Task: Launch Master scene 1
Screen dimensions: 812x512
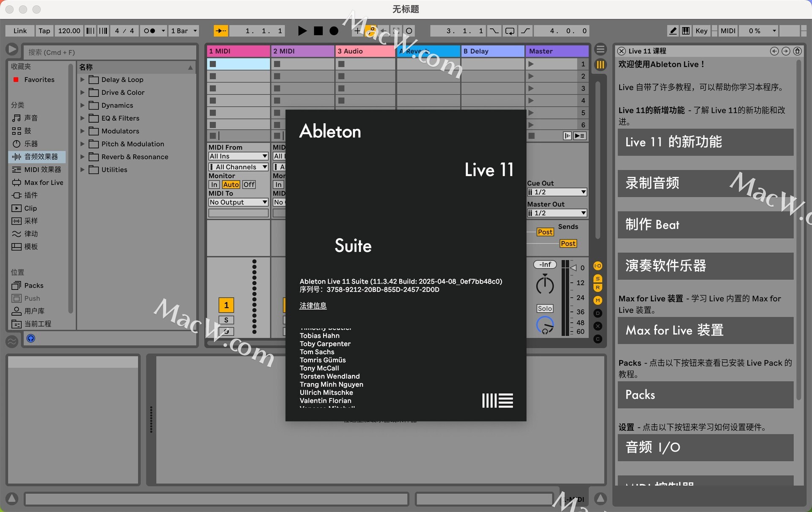Action: point(531,64)
